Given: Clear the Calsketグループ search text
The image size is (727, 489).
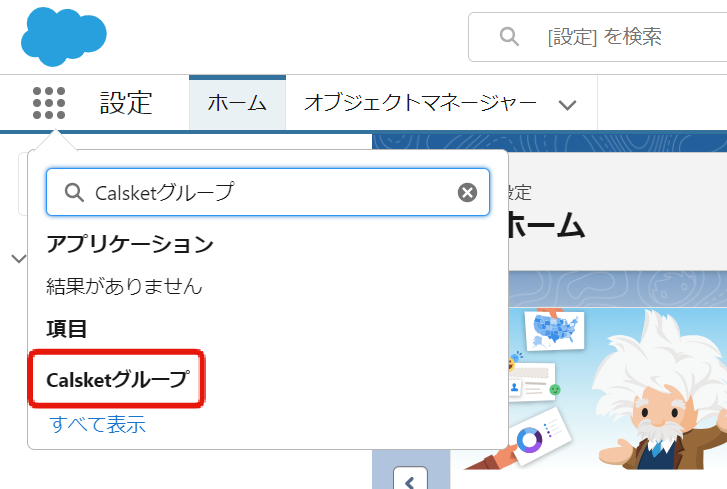Looking at the screenshot, I should (x=467, y=192).
